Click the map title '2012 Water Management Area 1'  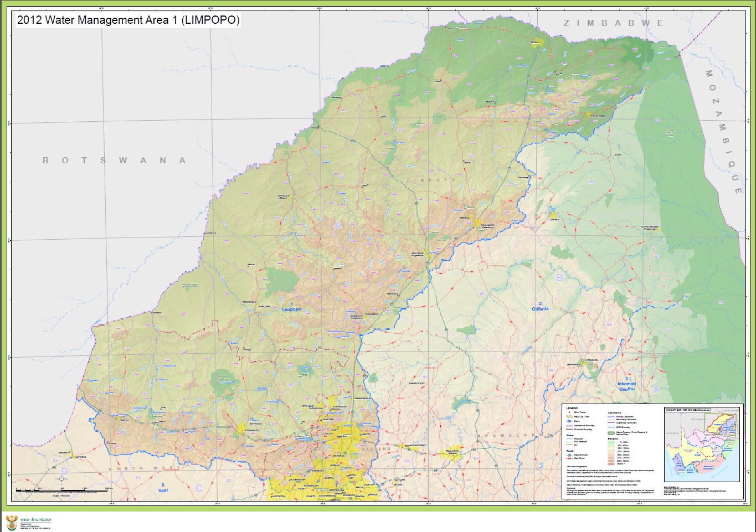pos(128,20)
